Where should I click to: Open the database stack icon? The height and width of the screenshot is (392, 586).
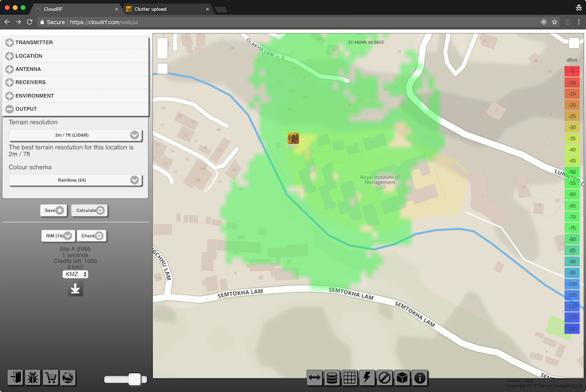point(332,378)
